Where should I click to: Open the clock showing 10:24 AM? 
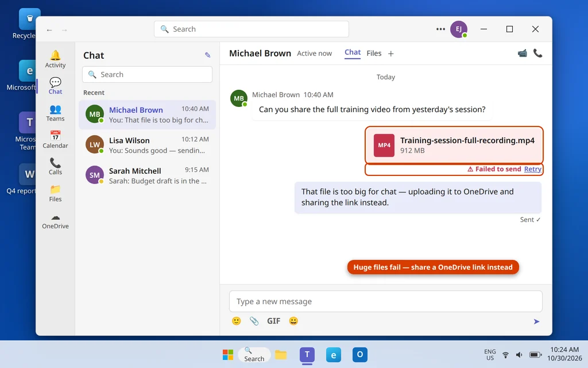pos(565,354)
